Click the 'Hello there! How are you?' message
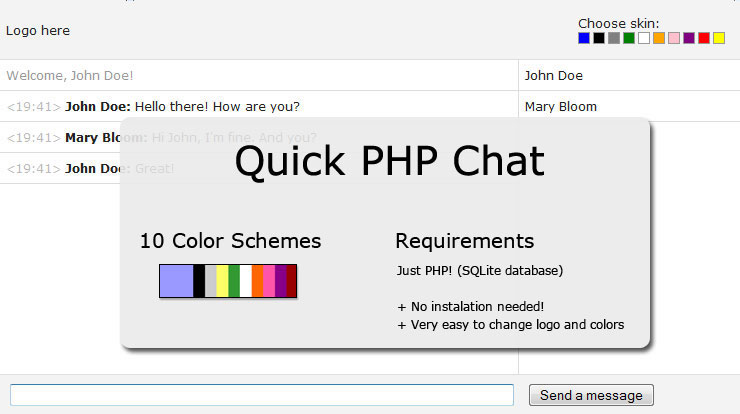 217,107
